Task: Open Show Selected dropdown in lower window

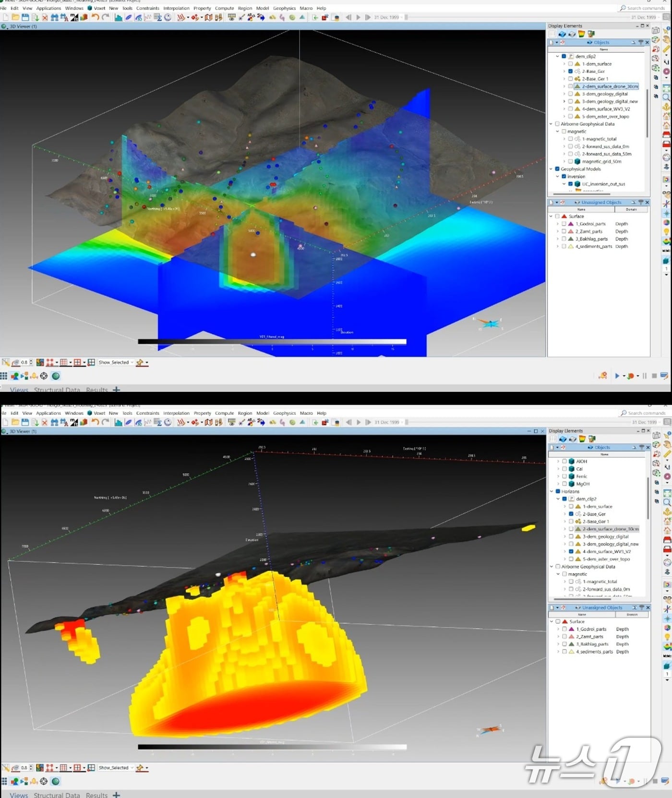Action: pyautogui.click(x=132, y=768)
